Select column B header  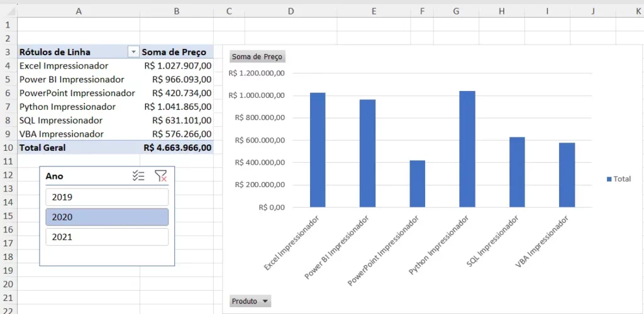[177, 11]
